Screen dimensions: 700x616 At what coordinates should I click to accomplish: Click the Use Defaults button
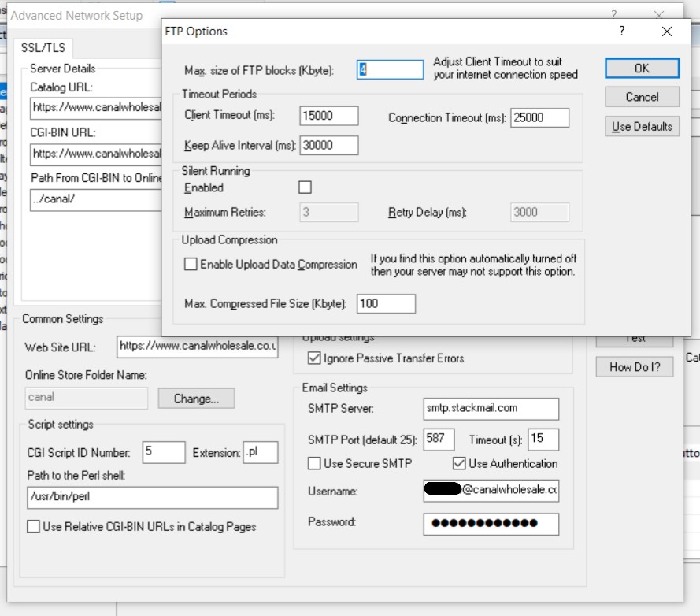click(642, 126)
